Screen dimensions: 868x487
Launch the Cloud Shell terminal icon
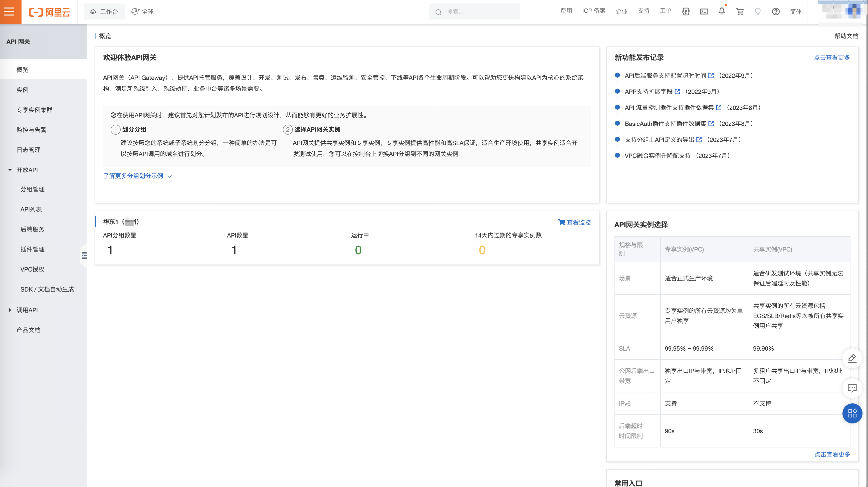click(704, 12)
